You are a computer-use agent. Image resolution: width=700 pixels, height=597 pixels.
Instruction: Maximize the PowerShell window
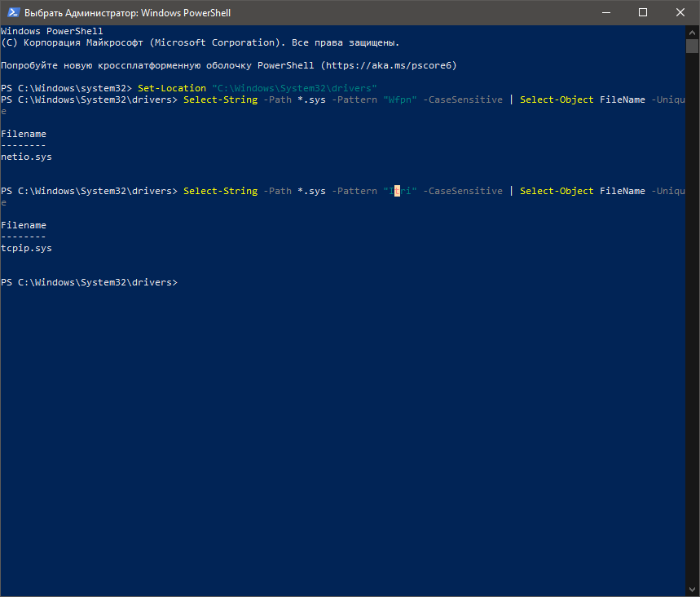coord(643,12)
